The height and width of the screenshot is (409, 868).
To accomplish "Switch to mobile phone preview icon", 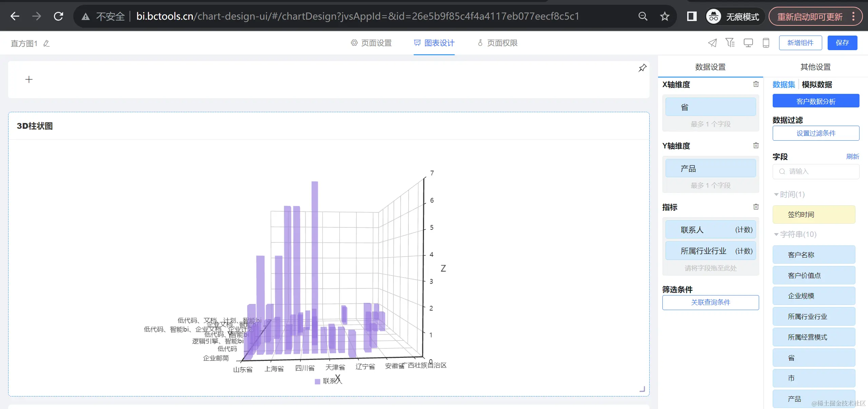I will pos(766,43).
